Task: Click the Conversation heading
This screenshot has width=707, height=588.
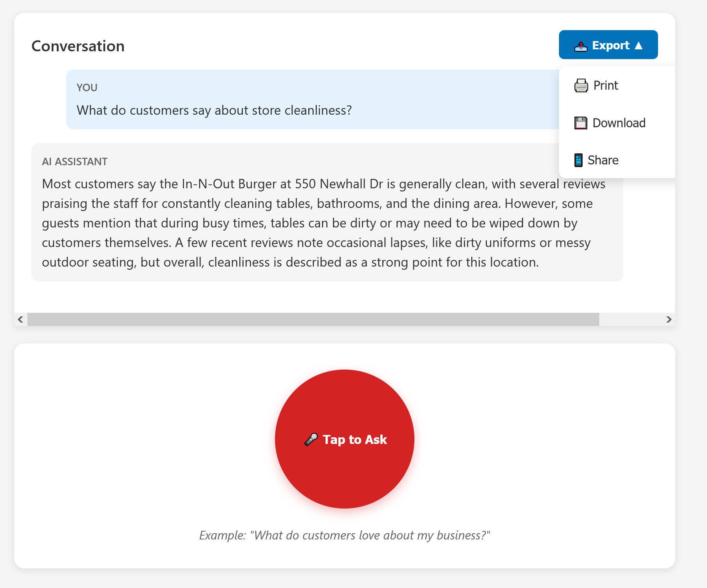Action: pyautogui.click(x=78, y=46)
